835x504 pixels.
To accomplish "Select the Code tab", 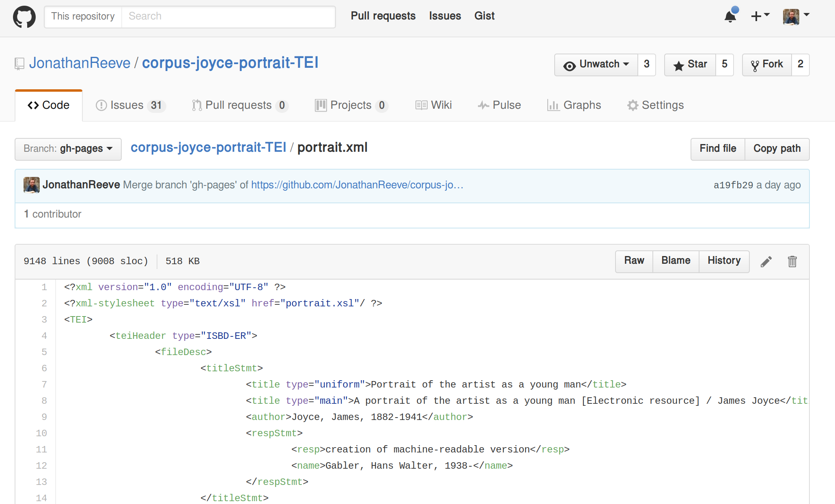I will click(49, 106).
